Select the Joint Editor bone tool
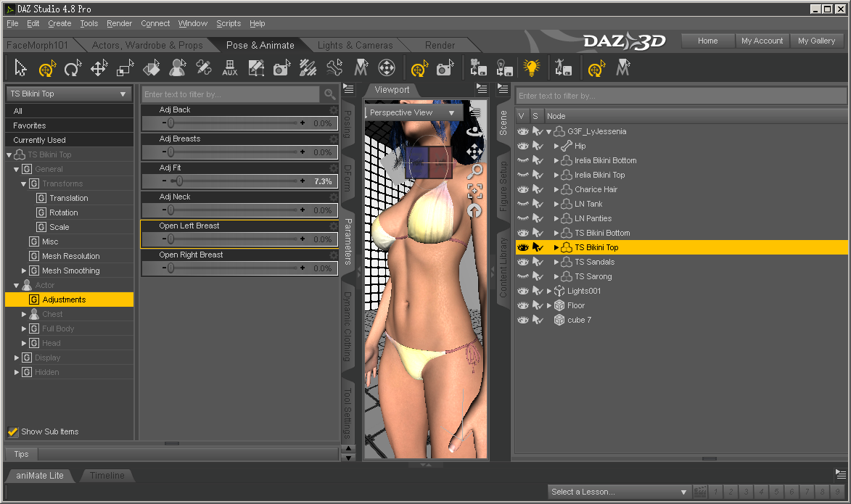 point(334,68)
